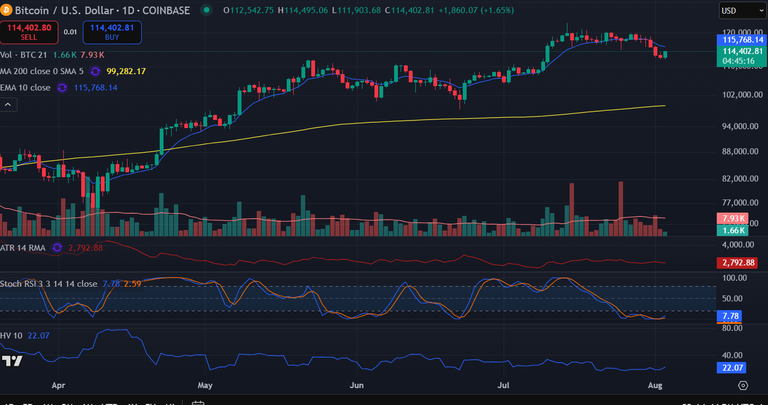
Task: Click the purple refresh icon beside MA 200
Action: click(95, 71)
